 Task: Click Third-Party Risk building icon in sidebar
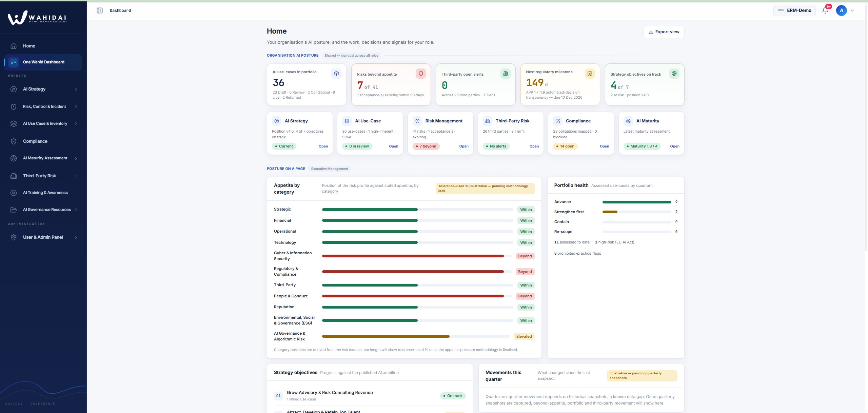tap(14, 176)
